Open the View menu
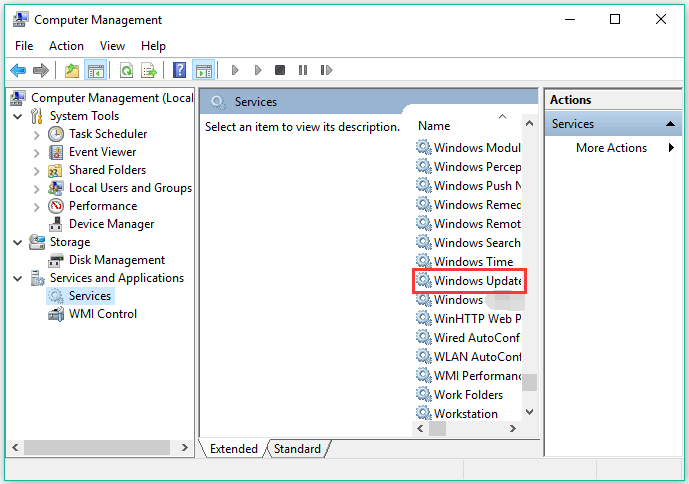The image size is (689, 484). 112,46
